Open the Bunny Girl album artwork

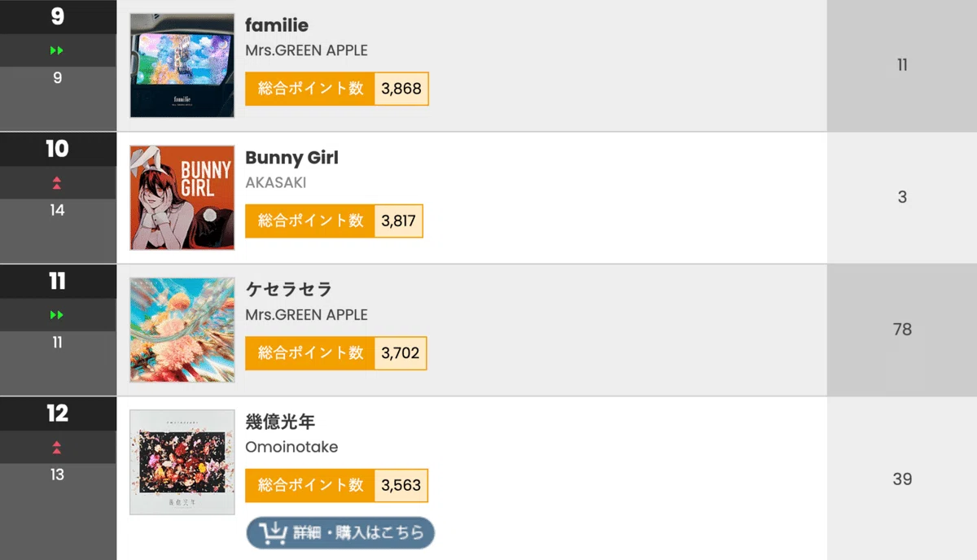(x=182, y=198)
